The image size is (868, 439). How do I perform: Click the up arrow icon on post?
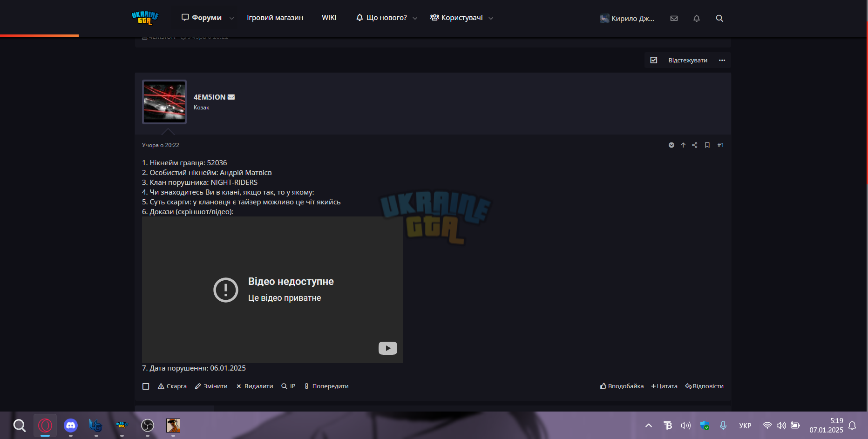(x=683, y=145)
